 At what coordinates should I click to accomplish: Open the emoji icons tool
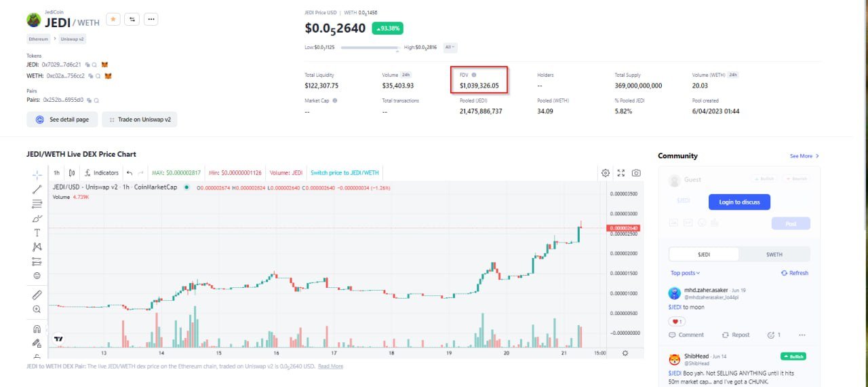[x=37, y=276]
